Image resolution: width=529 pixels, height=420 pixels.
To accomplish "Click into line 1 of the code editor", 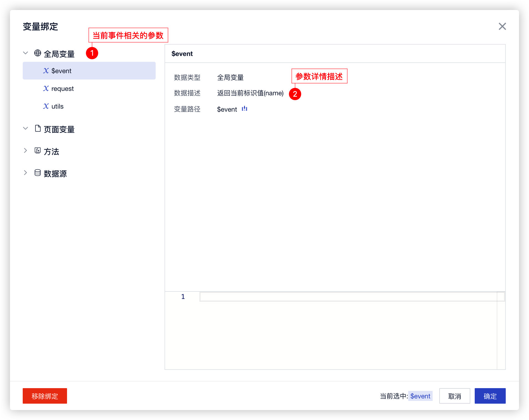I will tap(348, 297).
